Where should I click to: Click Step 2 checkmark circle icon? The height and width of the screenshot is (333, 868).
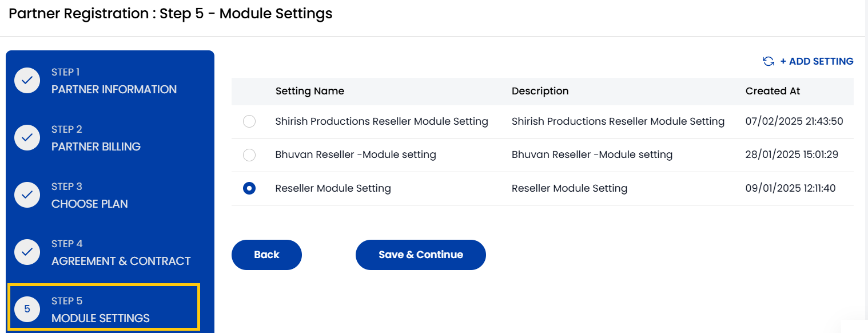27,138
